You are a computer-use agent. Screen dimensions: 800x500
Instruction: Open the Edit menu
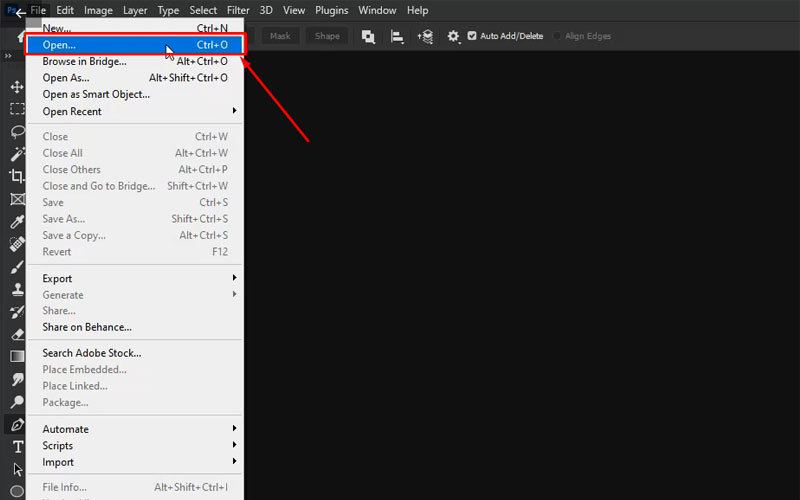[65, 10]
